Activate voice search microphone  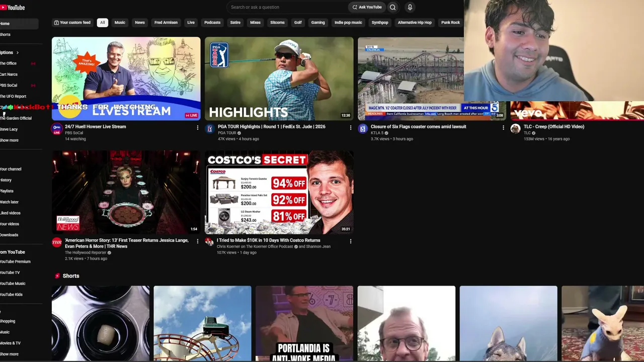pos(410,7)
